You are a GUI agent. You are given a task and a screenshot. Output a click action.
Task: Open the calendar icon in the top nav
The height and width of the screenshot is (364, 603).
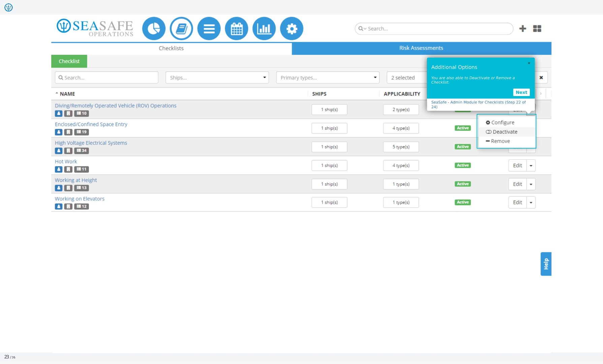[237, 29]
